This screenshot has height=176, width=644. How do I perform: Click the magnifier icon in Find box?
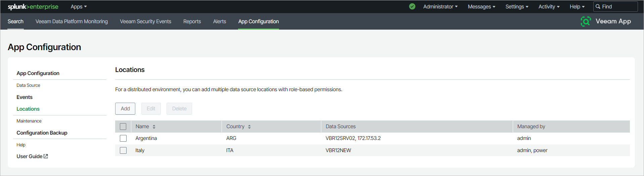pyautogui.click(x=598, y=7)
